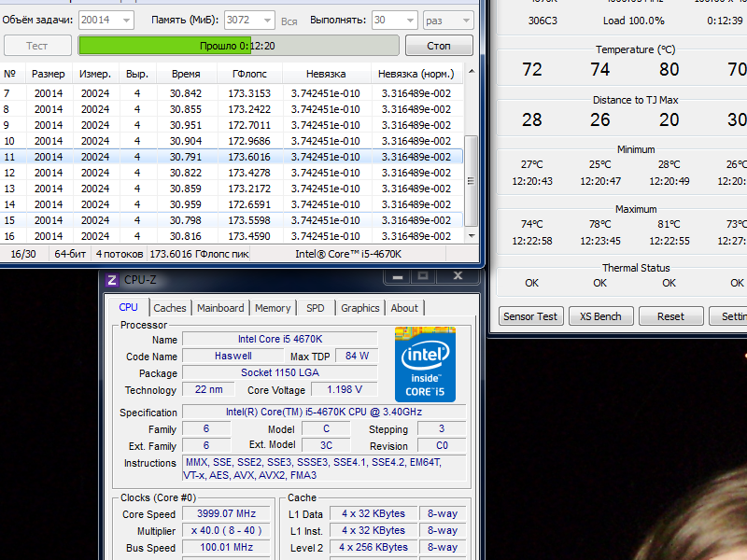Select result row number 7
The width and height of the screenshot is (747, 560).
click(232, 93)
